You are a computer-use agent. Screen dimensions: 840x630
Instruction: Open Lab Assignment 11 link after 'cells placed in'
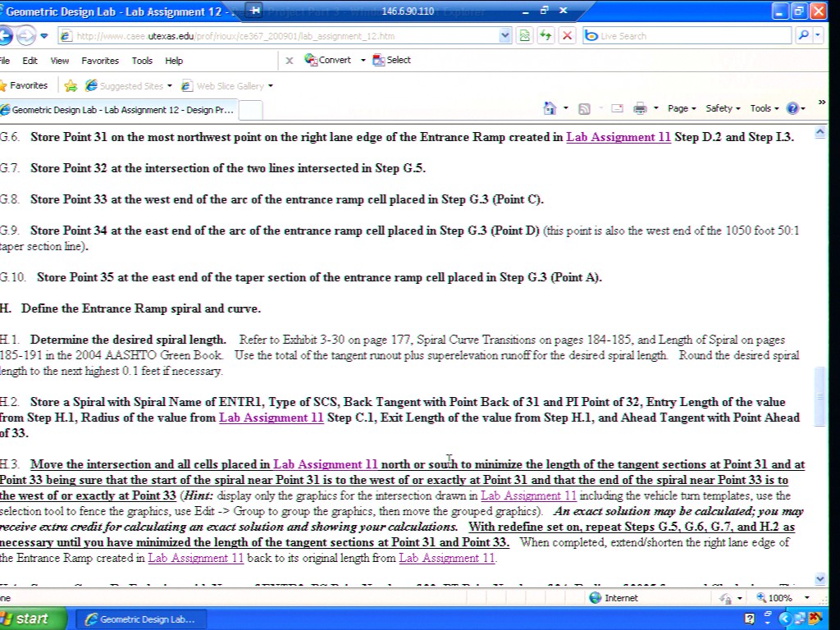point(325,464)
